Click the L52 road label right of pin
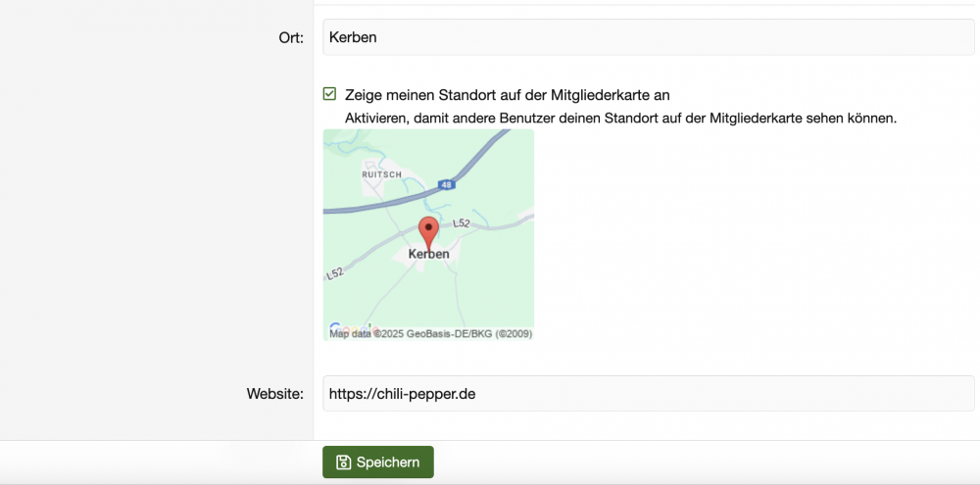The height and width of the screenshot is (485, 980). point(463,224)
